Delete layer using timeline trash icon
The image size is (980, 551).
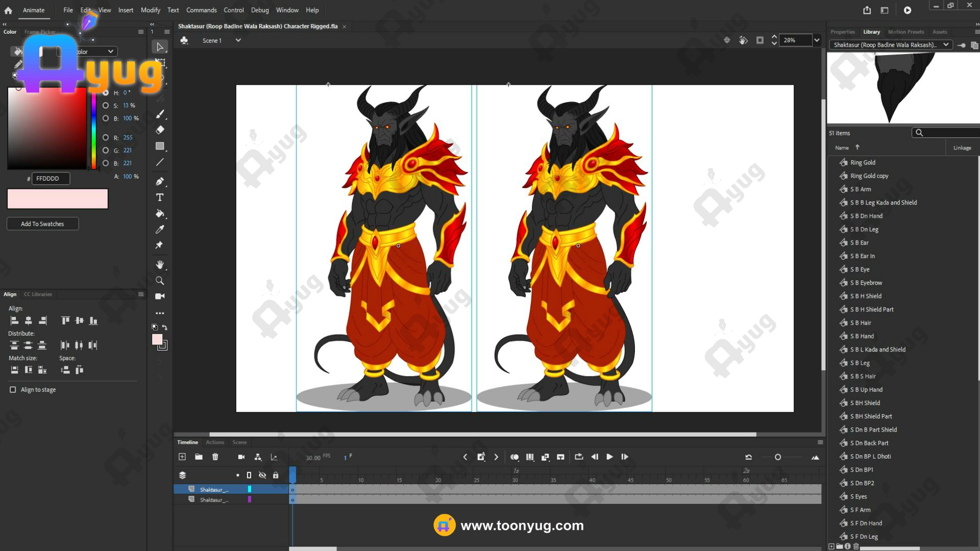click(x=215, y=457)
